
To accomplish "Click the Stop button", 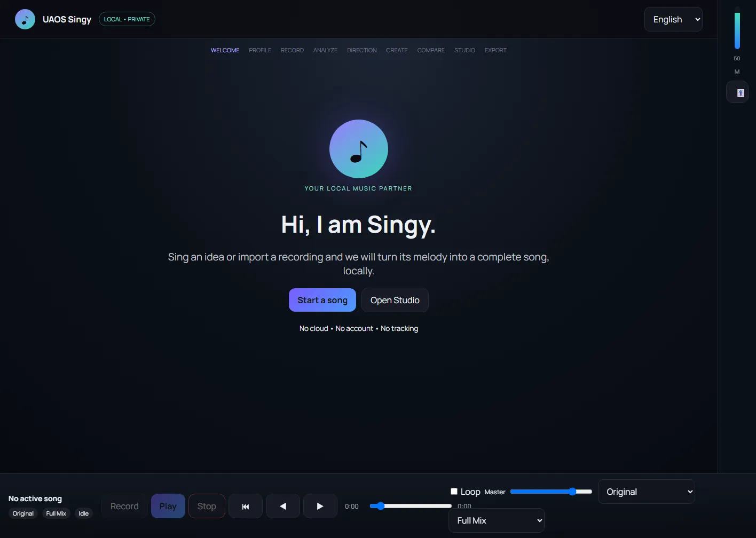I will (x=207, y=506).
